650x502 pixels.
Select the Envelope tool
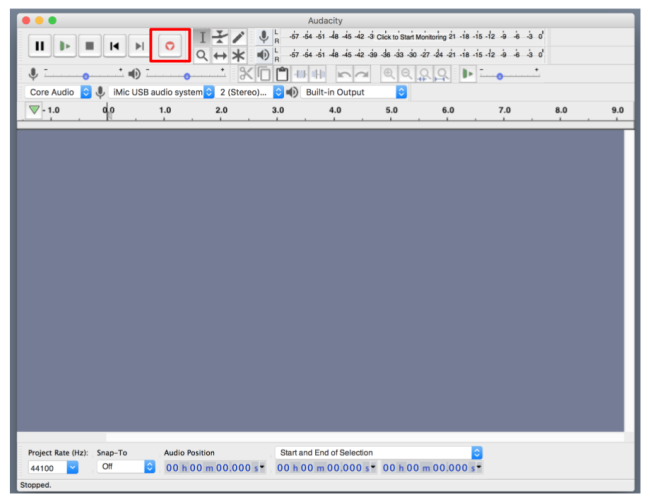click(220, 37)
